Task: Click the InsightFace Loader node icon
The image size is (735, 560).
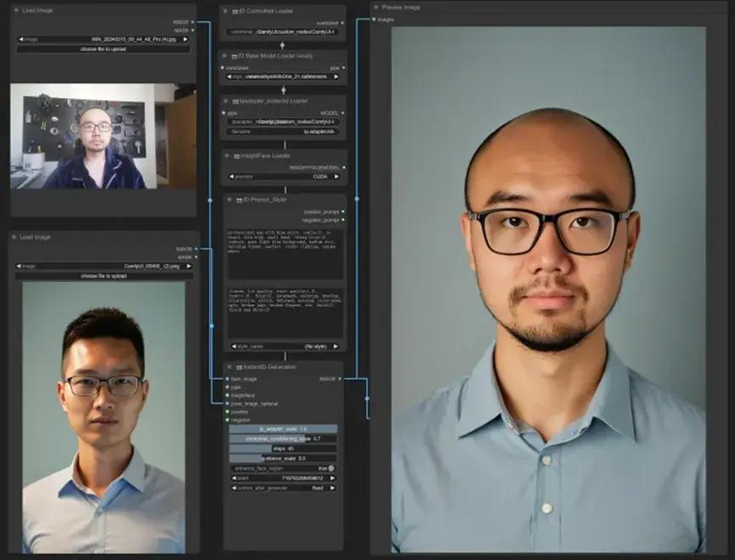Action: (236, 156)
